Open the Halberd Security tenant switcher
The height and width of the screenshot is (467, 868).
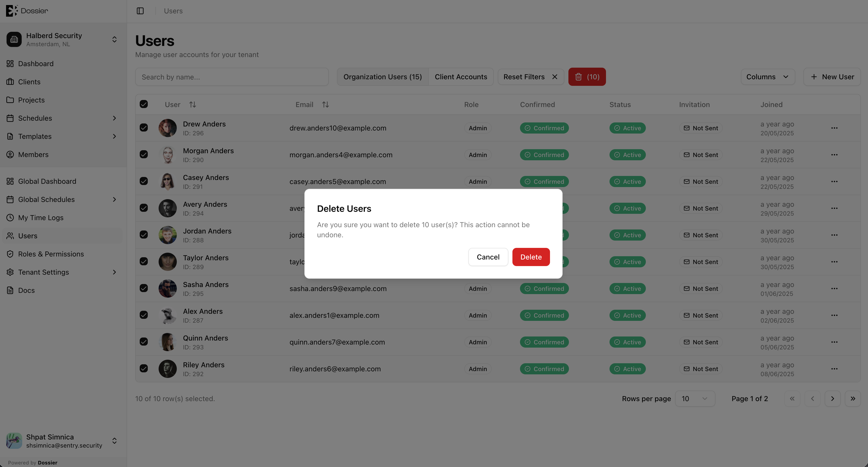pos(63,39)
